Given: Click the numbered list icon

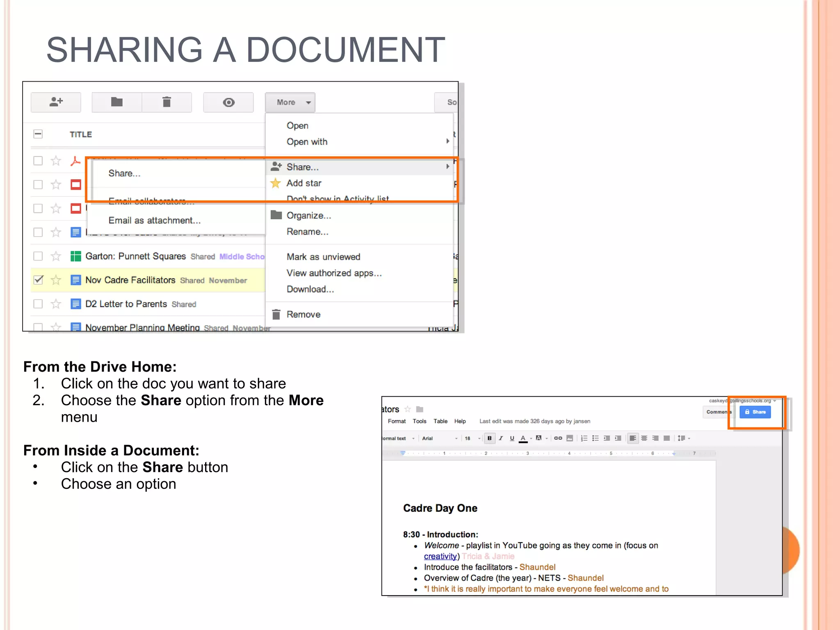Looking at the screenshot, I should click(x=584, y=438).
